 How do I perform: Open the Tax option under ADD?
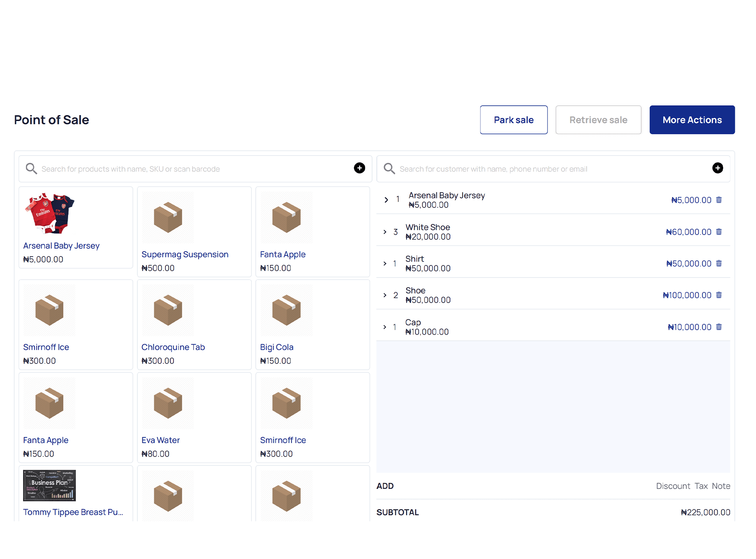point(702,486)
